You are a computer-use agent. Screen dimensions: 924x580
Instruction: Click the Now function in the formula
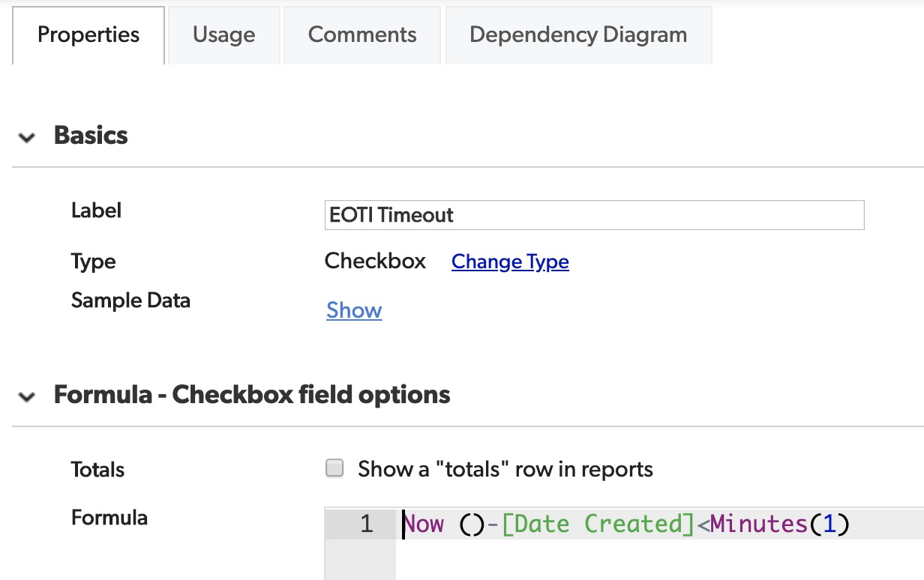[x=424, y=524]
